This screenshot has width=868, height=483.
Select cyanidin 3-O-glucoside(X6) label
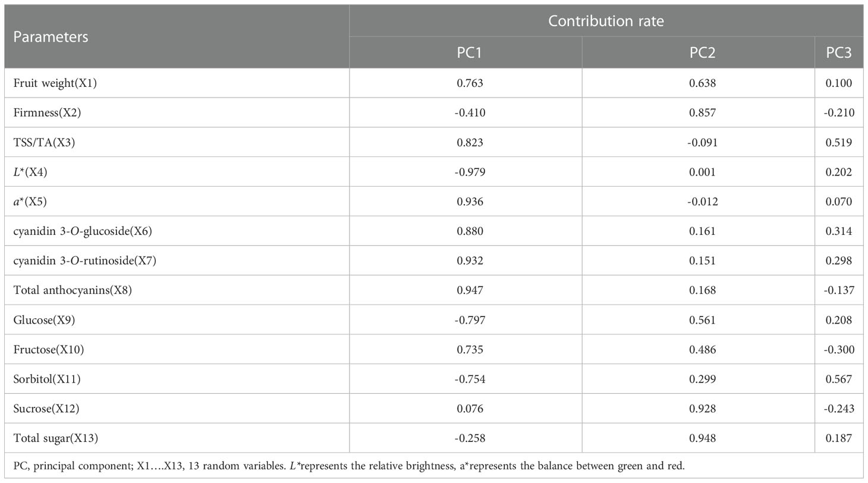(83, 231)
